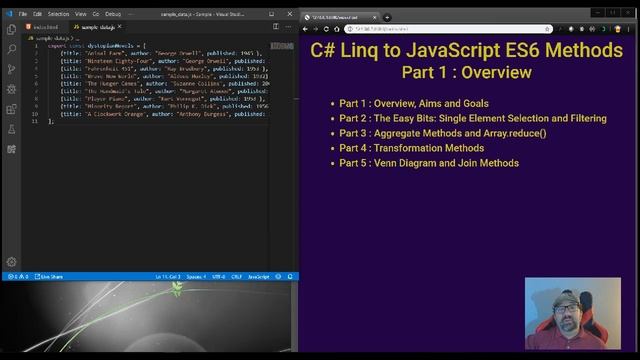Click the split editor icon

pos(276,27)
